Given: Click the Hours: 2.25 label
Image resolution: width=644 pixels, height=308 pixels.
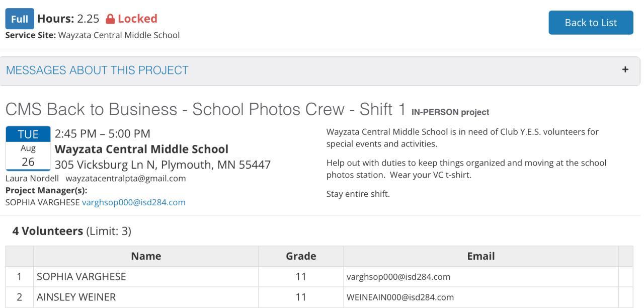Looking at the screenshot, I should (x=67, y=19).
